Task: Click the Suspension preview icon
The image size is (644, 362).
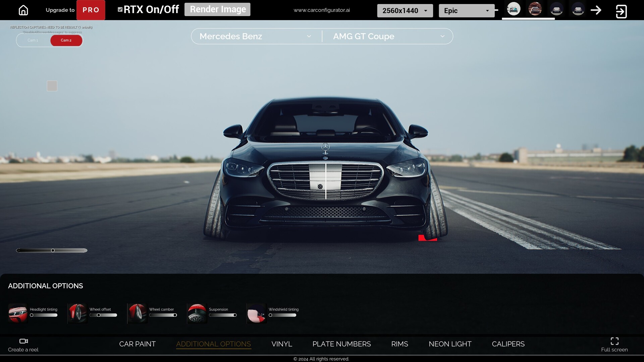Action: point(197,313)
